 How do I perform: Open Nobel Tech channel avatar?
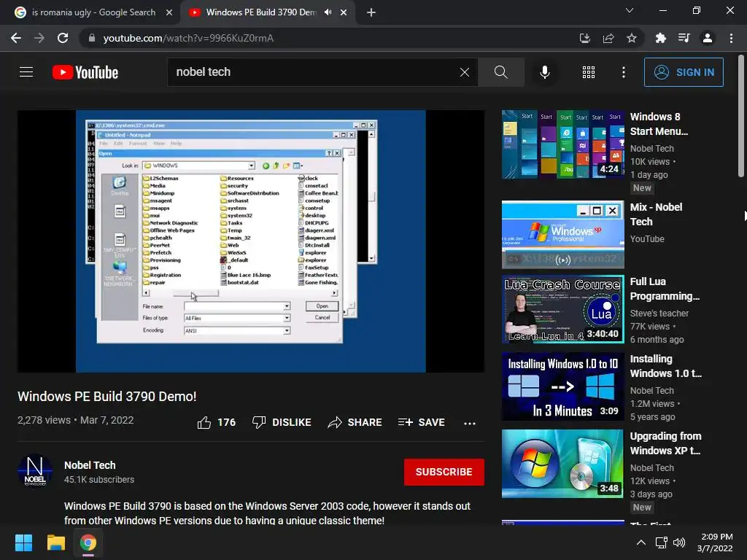click(35, 470)
